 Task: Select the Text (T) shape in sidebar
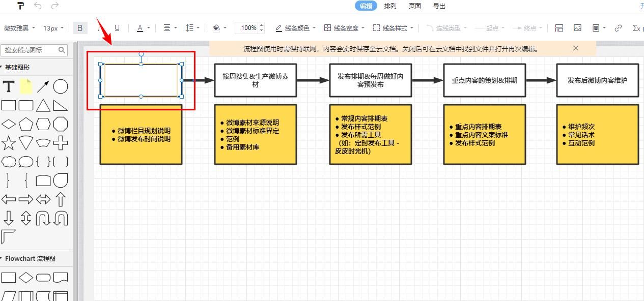pos(8,86)
